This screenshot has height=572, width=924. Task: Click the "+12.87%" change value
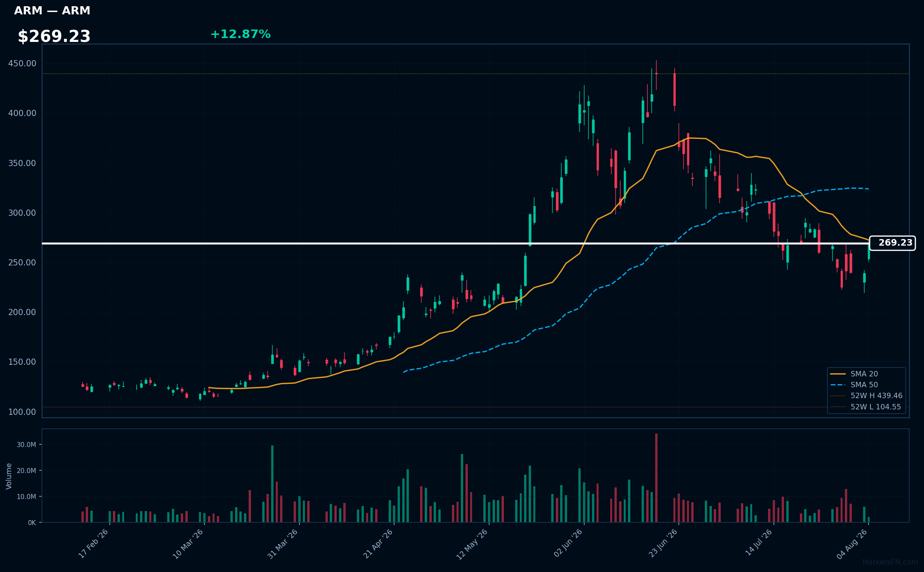point(241,35)
